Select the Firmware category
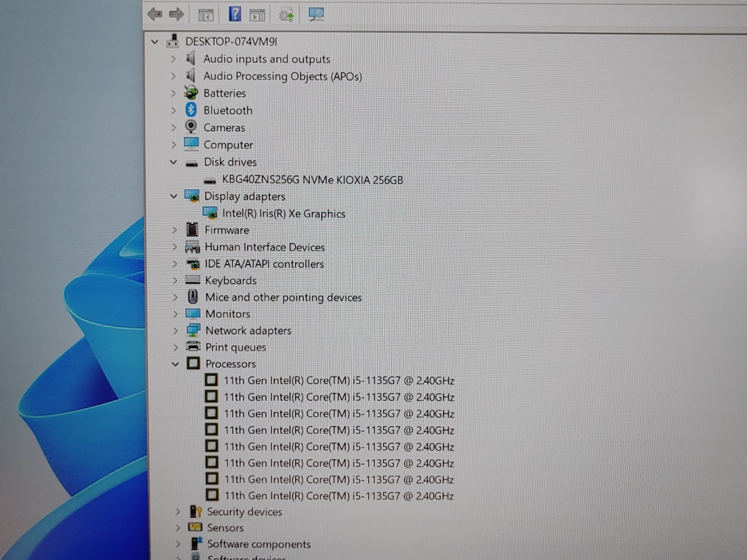 [x=227, y=230]
